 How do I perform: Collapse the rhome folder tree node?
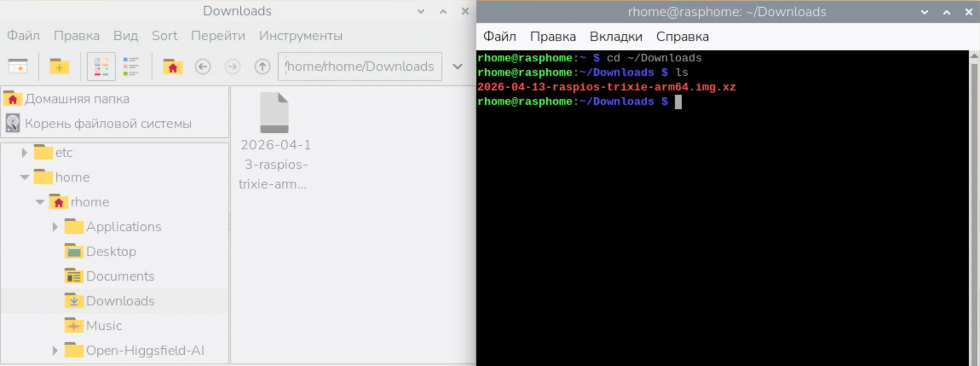tap(40, 202)
